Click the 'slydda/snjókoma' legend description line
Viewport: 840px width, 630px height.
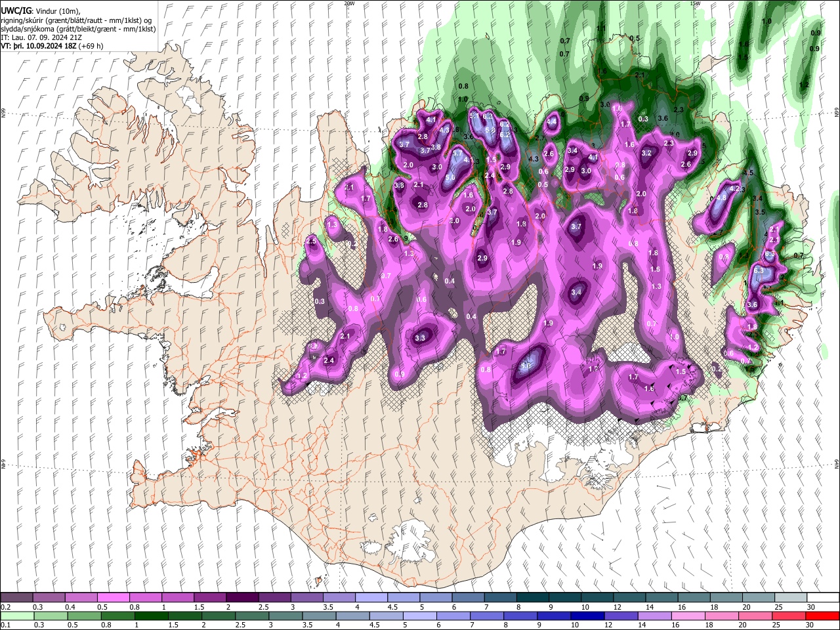click(x=78, y=29)
